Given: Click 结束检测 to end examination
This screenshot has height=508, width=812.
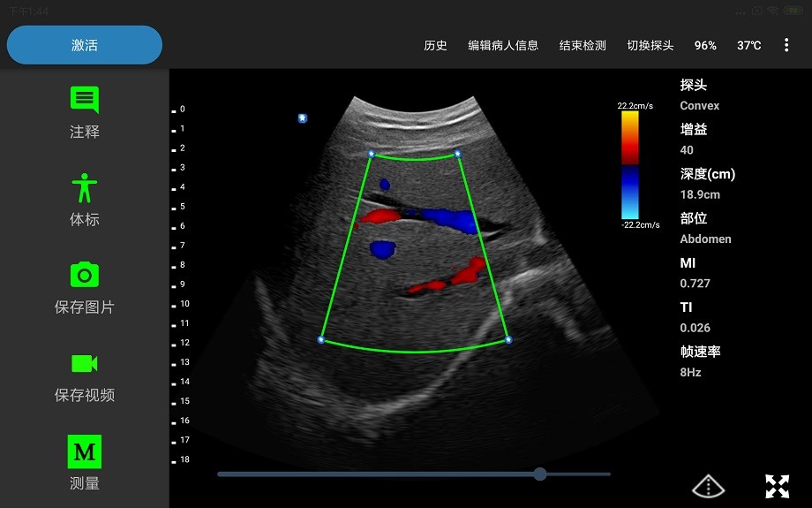Looking at the screenshot, I should 583,45.
